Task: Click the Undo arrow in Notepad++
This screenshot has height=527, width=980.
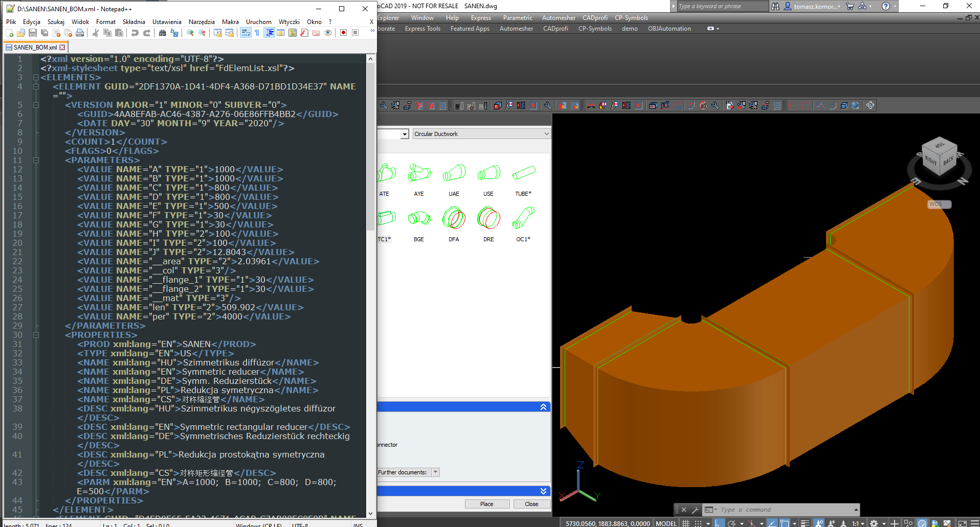Action: click(135, 33)
